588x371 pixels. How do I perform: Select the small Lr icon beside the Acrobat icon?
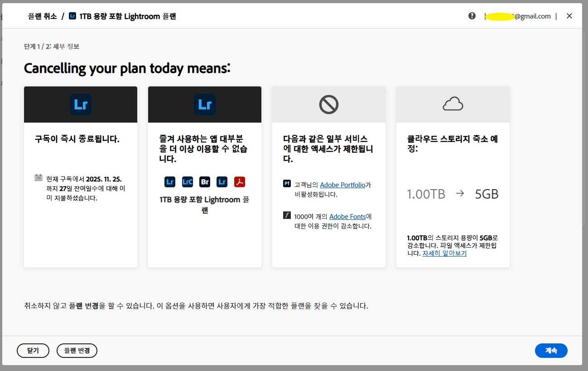point(222,182)
